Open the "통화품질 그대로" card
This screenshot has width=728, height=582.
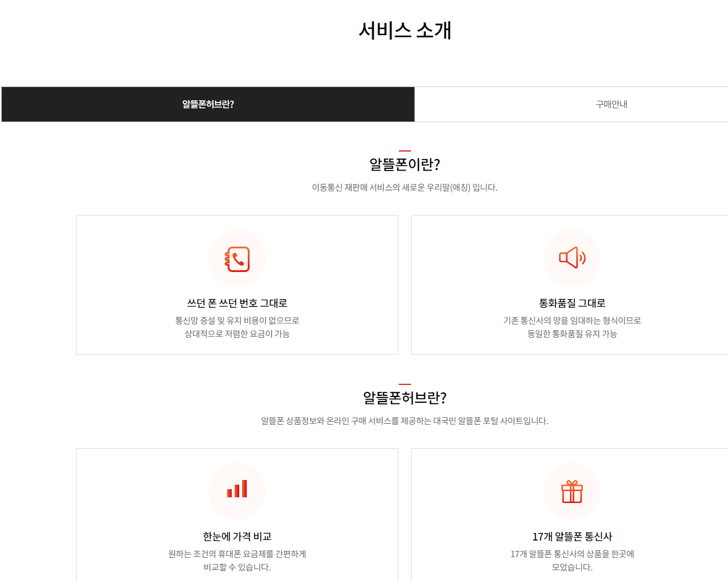point(572,285)
